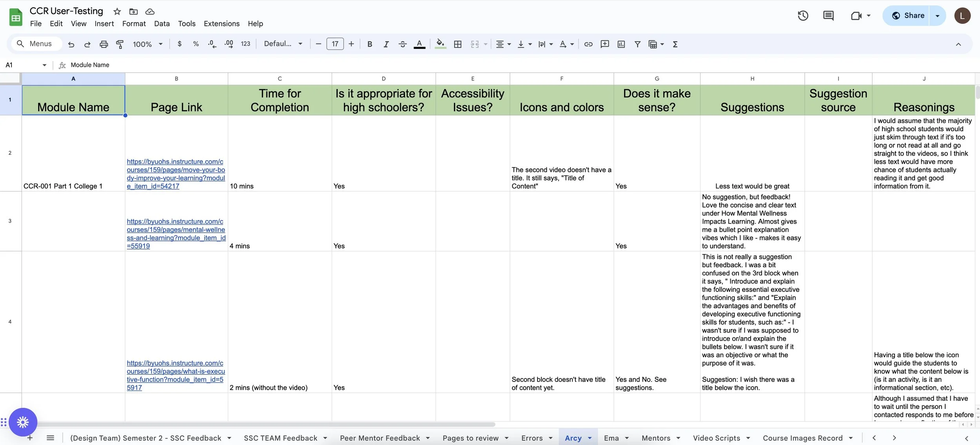Expand the Share options arrow
980x445 pixels.
[x=938, y=16]
